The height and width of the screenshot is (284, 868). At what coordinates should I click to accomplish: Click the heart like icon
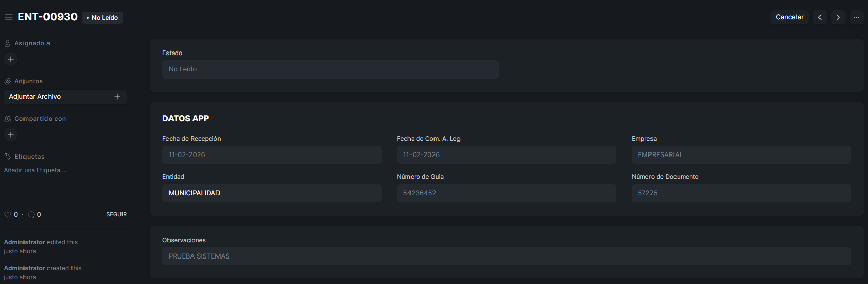8,215
